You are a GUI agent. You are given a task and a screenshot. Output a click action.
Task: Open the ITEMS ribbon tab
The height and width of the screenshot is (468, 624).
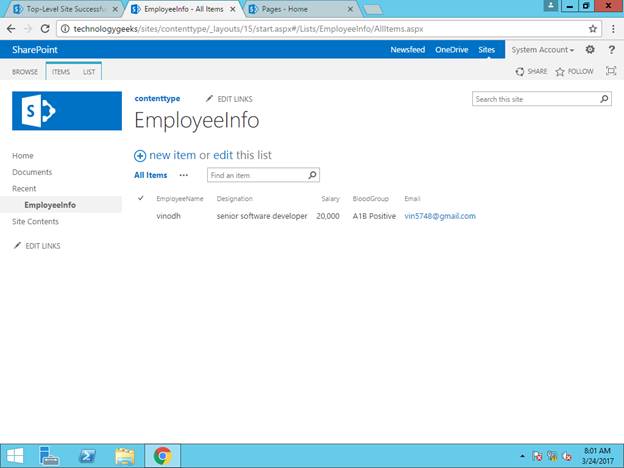pos(61,72)
